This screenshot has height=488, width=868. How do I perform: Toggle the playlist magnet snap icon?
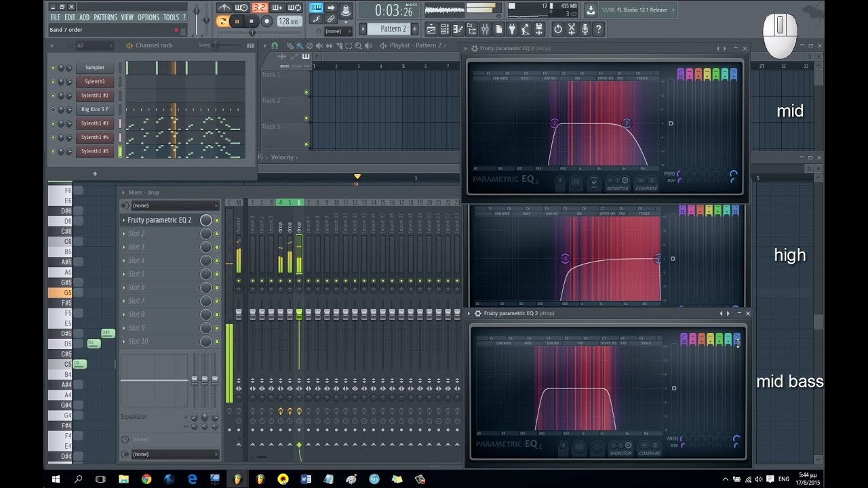coord(275,45)
